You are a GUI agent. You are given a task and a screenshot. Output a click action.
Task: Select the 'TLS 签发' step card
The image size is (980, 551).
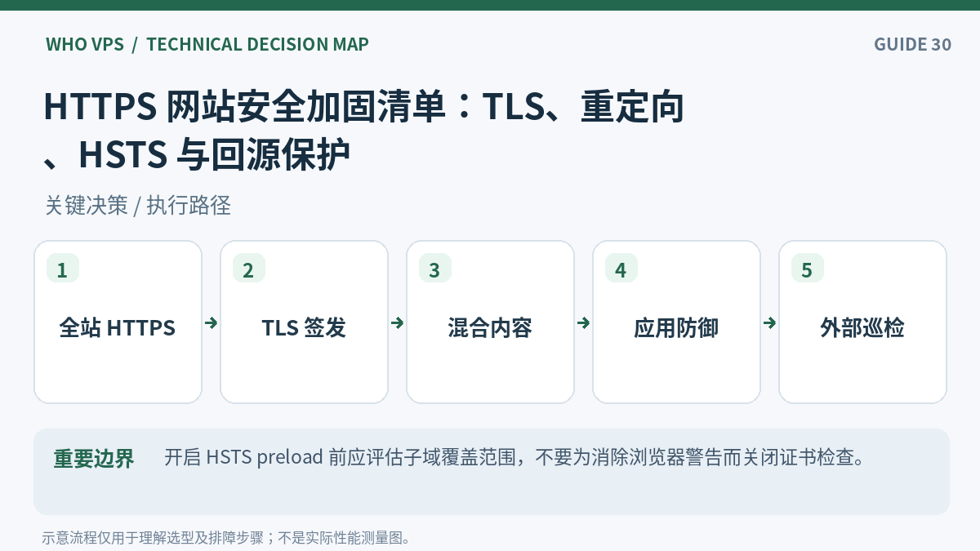[304, 322]
